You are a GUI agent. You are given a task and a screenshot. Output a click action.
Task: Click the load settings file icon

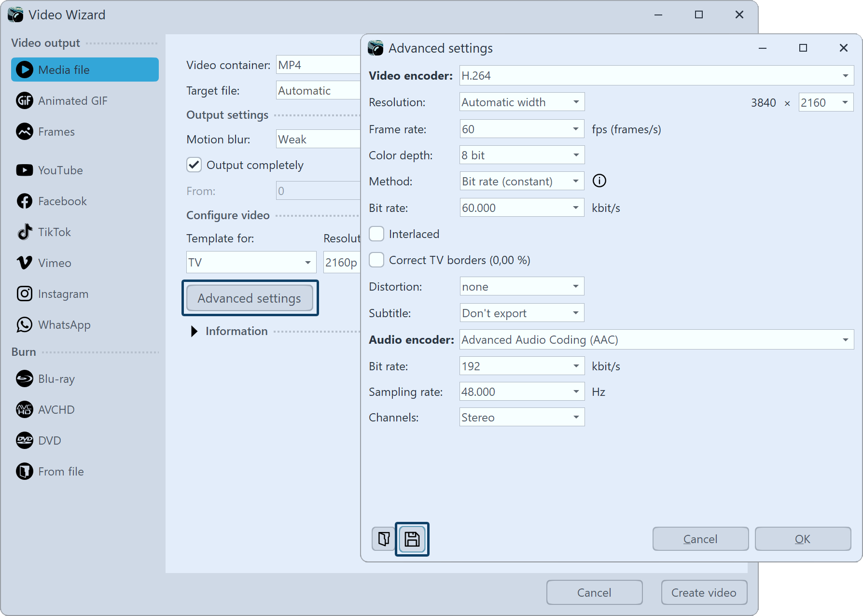[384, 539]
